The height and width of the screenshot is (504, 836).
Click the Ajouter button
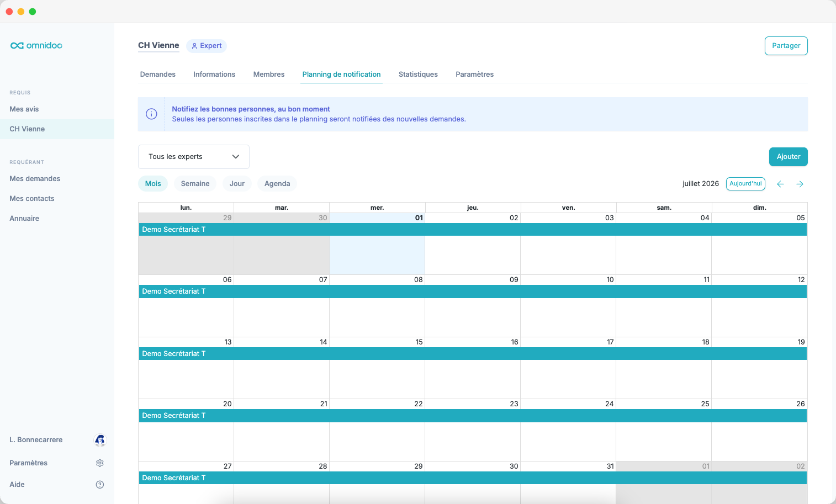click(789, 157)
